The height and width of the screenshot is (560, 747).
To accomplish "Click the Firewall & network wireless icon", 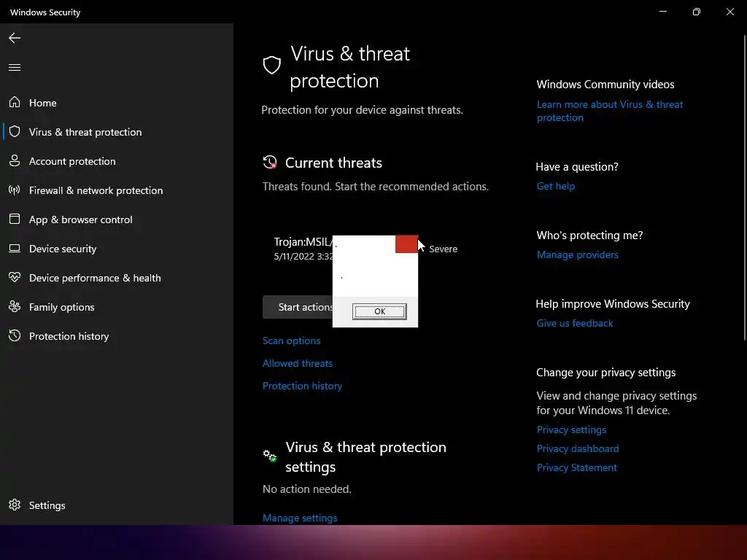I will coord(15,190).
